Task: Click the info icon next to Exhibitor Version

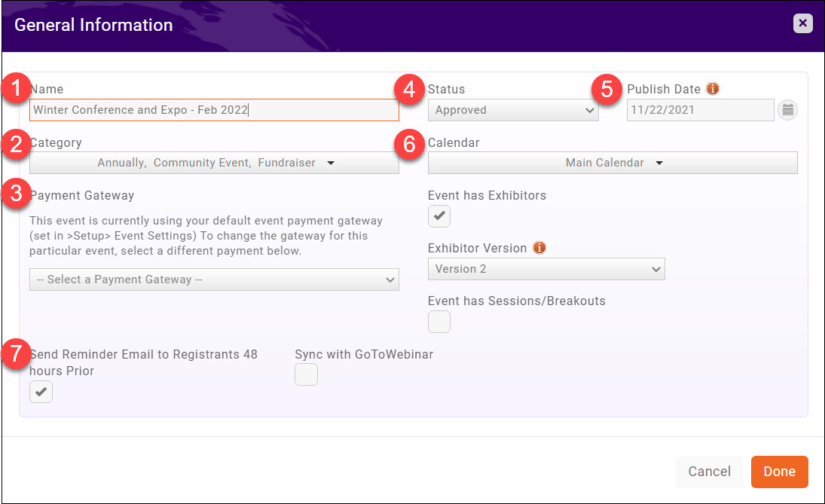Action: tap(539, 248)
